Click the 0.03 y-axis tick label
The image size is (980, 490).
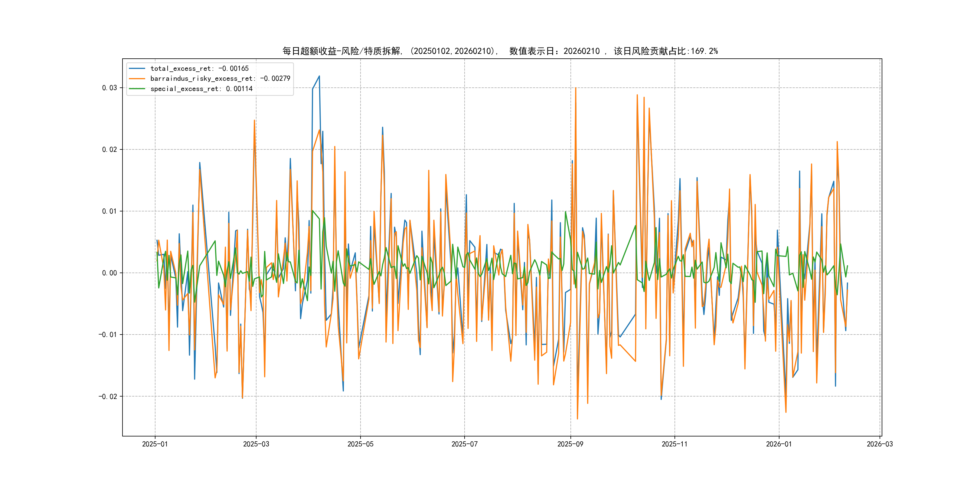[x=109, y=88]
